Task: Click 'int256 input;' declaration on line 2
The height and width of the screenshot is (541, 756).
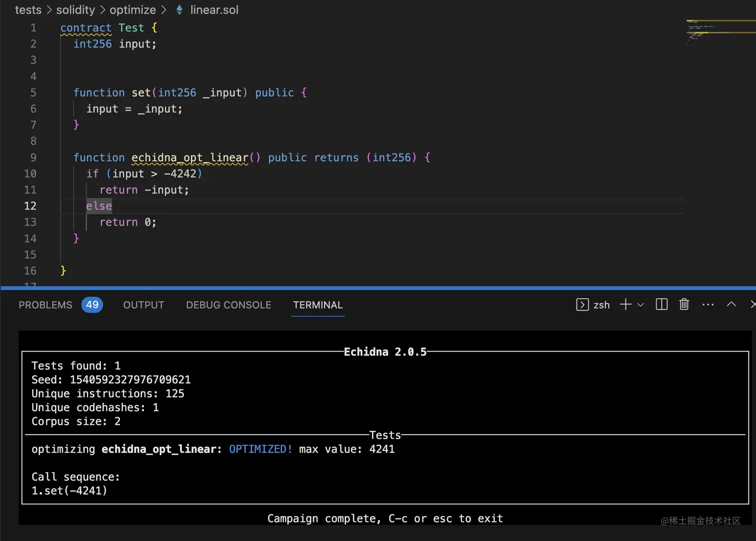Action: (115, 44)
